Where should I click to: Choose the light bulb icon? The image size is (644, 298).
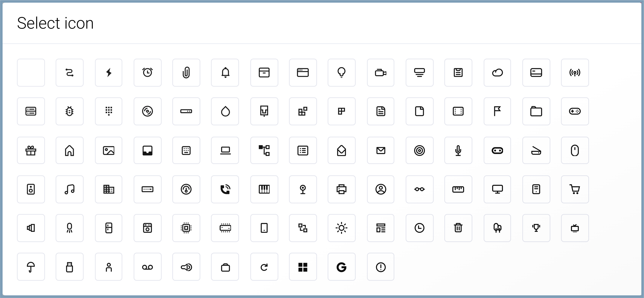tap(341, 73)
